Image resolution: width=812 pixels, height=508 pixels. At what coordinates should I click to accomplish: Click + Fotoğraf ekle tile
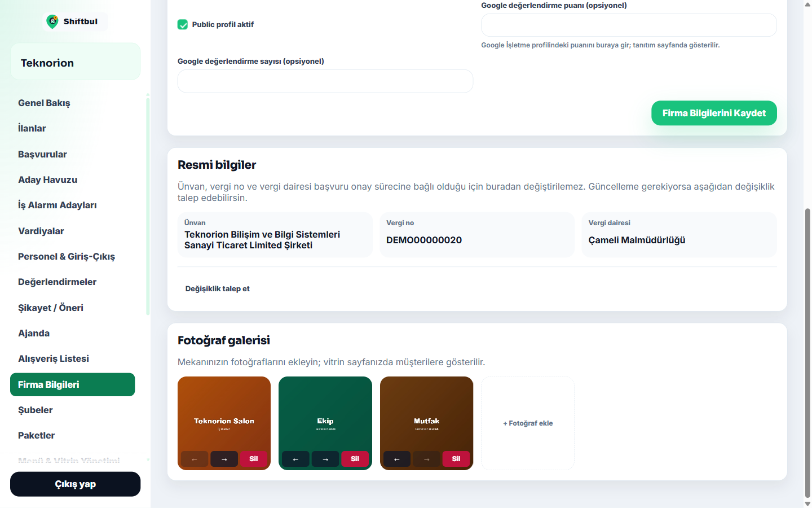coord(528,423)
